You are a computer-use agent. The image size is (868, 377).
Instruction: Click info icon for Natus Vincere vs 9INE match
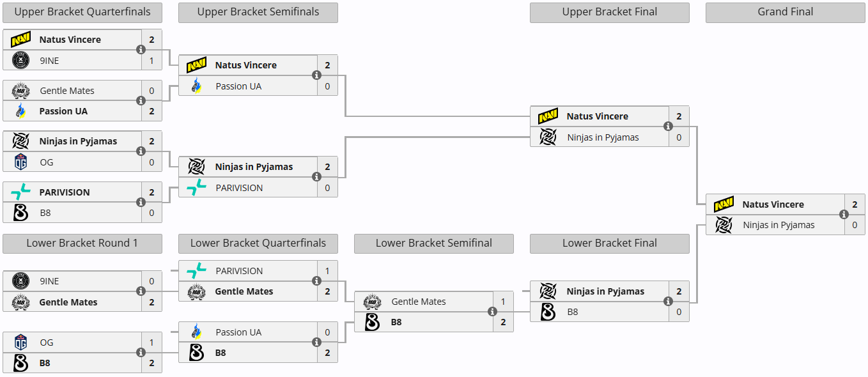coord(141,50)
